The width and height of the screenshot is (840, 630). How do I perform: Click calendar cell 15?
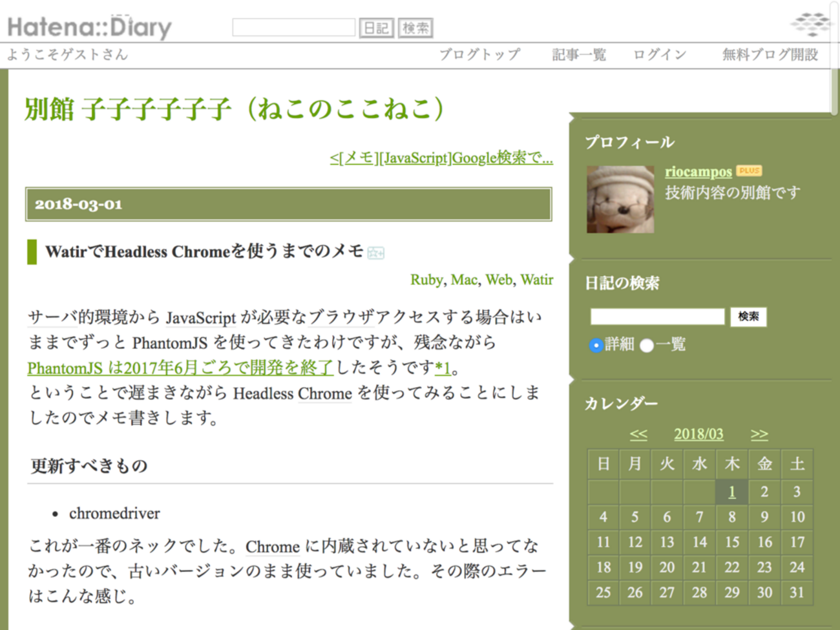pyautogui.click(x=732, y=542)
